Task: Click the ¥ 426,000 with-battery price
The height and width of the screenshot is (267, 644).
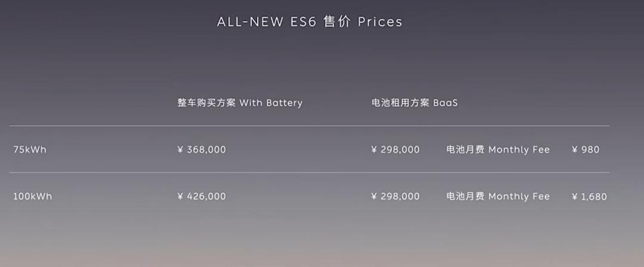Action: [x=202, y=196]
